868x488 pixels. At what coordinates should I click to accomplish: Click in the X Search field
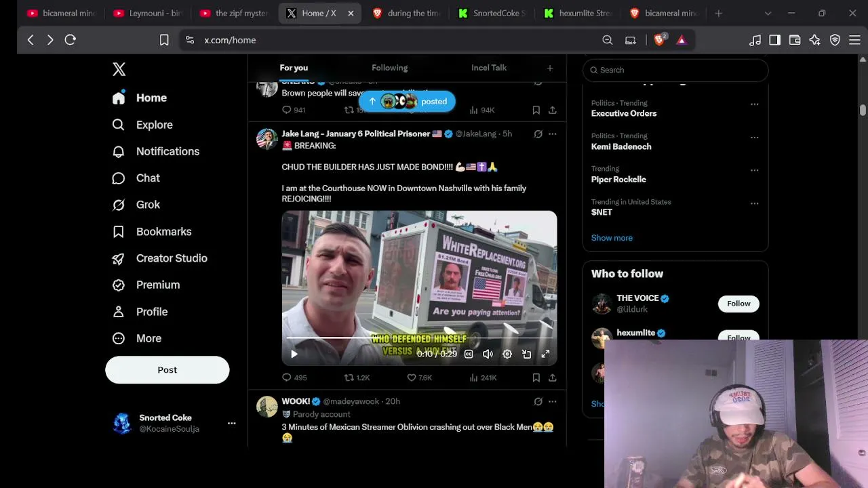[675, 70]
